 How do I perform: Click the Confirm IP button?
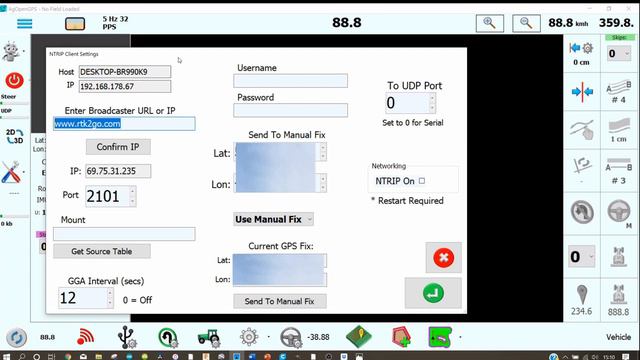coord(118,147)
